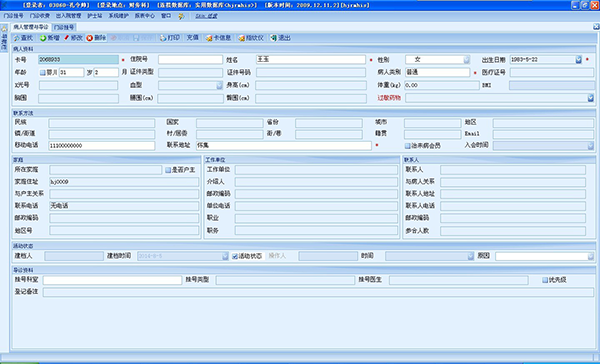Open the 窗口 window menu
Screen dimensions: 600x364
(166, 16)
